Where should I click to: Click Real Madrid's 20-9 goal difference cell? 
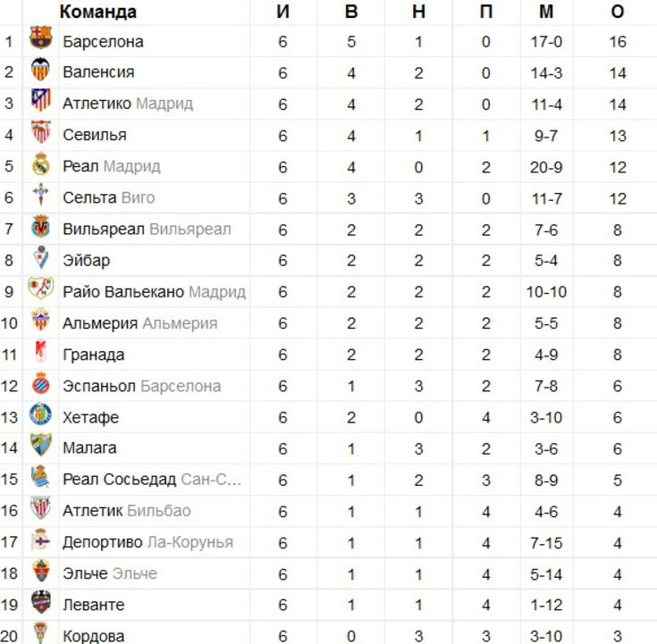click(546, 167)
